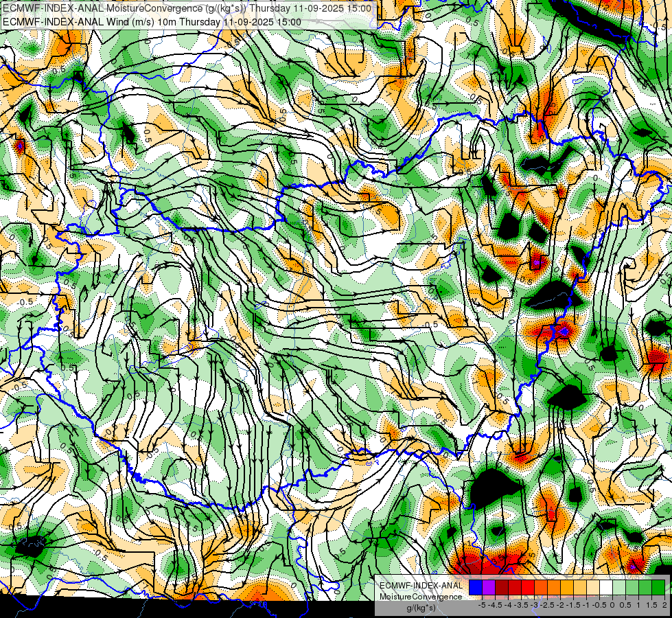Image resolution: width=672 pixels, height=618 pixels.
Task: Select the white legend swatch
Action: (606, 588)
